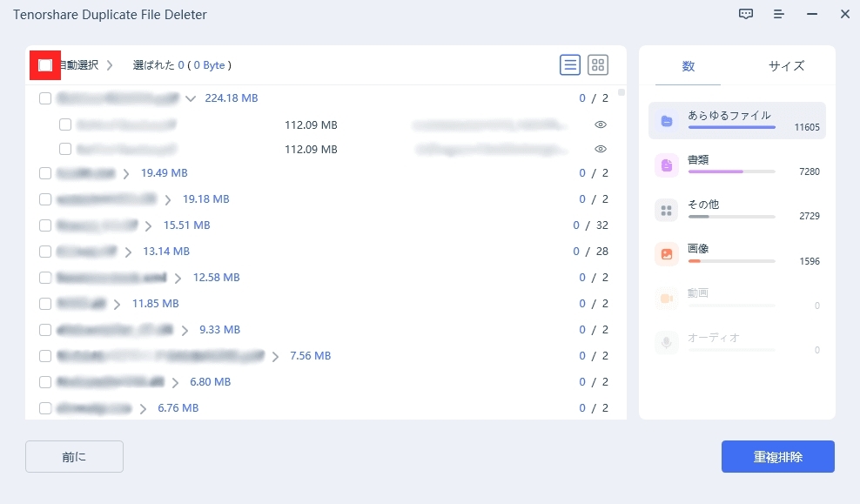Expand the 6.80 MB group
This screenshot has height=504, width=860.
(175, 382)
